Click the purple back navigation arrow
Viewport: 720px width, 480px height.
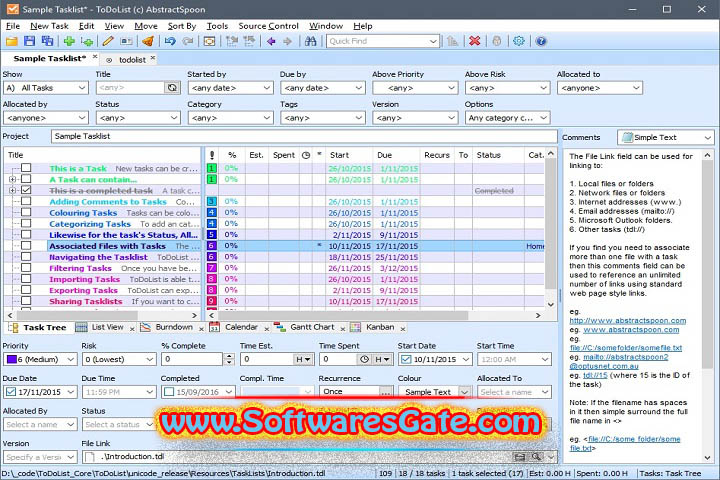pos(271,41)
